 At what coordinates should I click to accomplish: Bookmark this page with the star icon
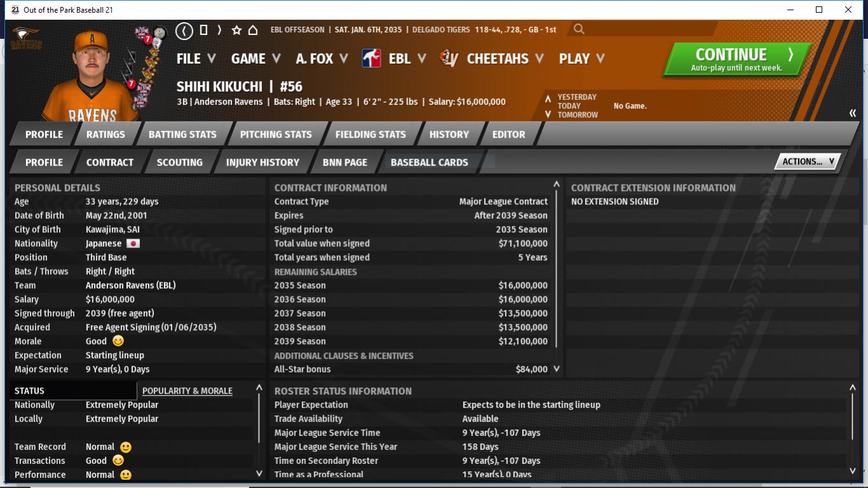[237, 30]
